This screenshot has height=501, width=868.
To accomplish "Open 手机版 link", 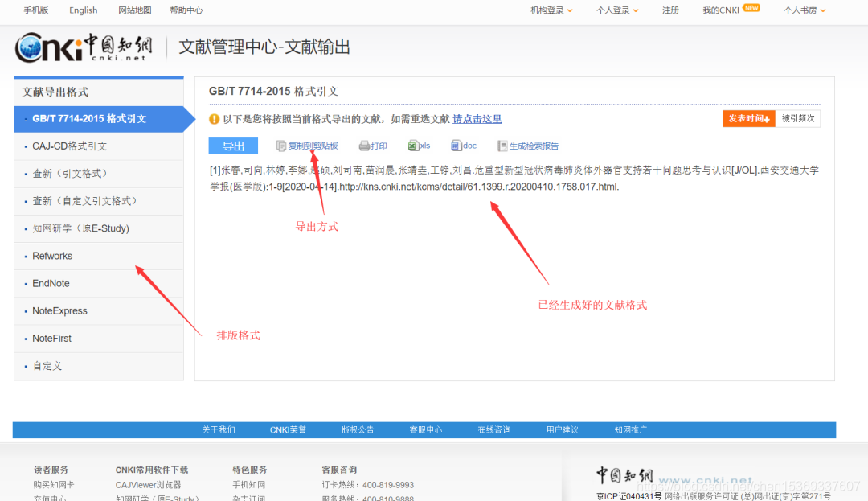I will click(x=36, y=10).
